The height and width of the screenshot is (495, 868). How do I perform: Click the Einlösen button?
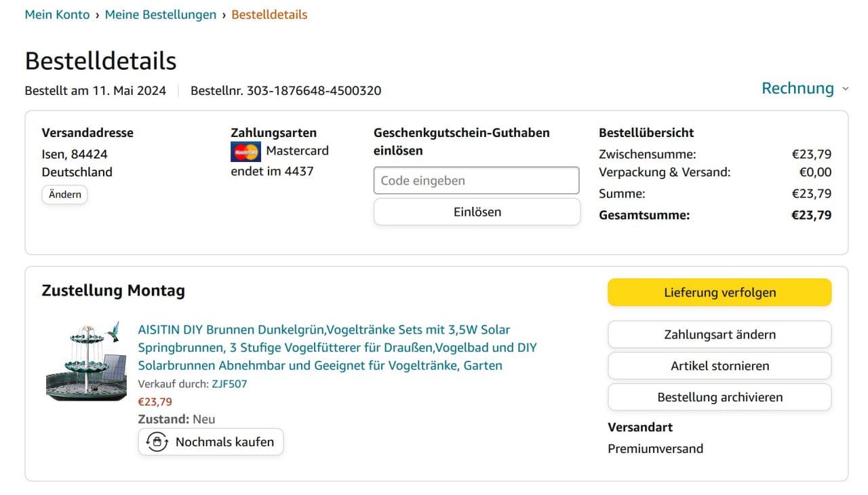(x=477, y=212)
